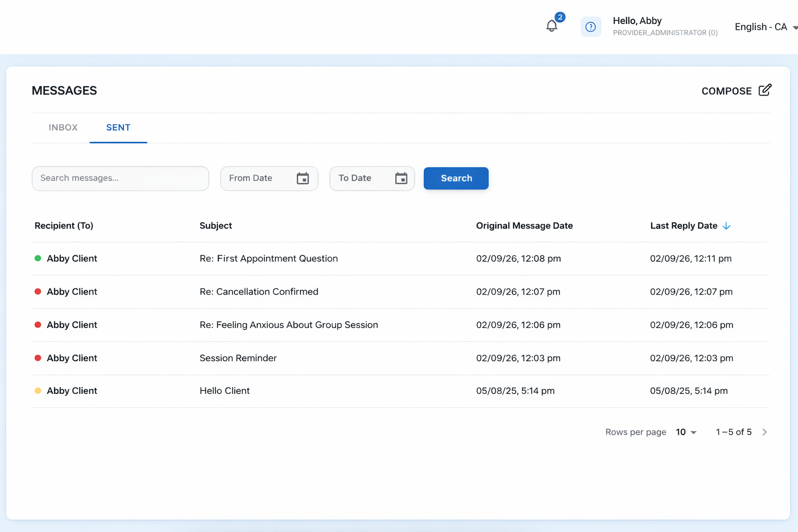
Task: Focus the Search messages field
Action: point(121,178)
